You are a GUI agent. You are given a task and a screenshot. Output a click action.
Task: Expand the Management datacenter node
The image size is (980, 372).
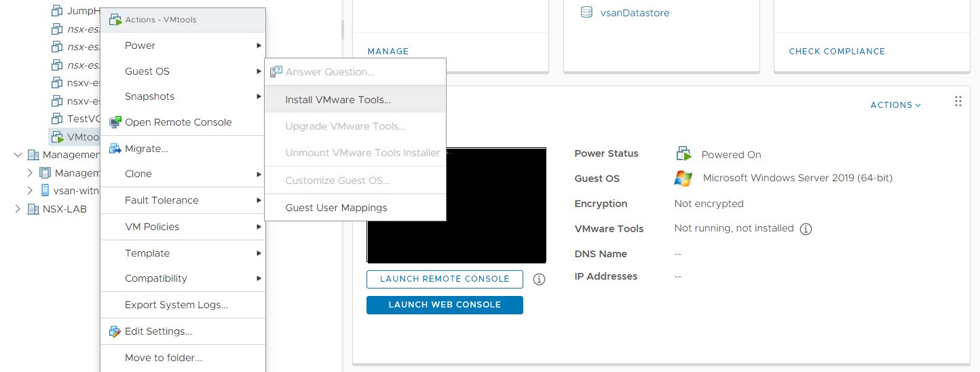pyautogui.click(x=18, y=155)
